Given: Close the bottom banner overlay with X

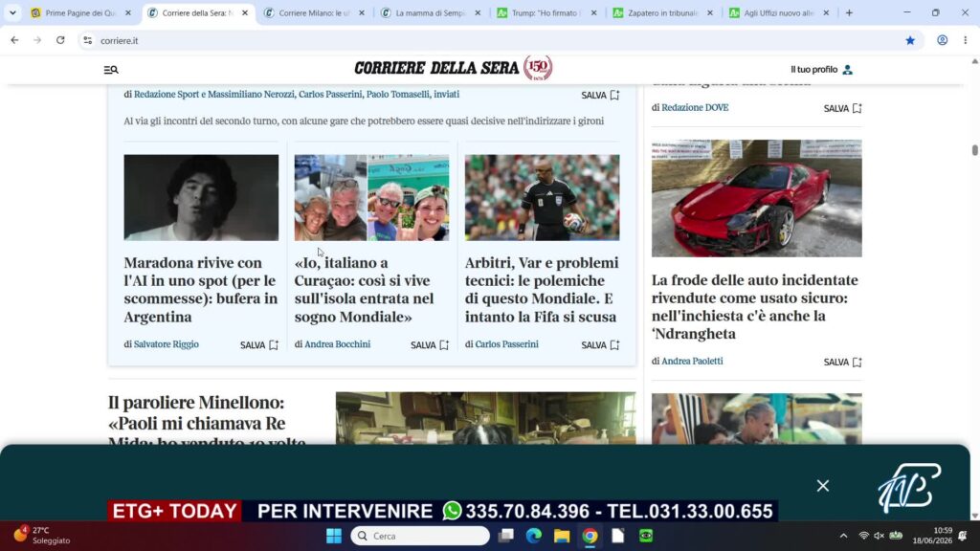Looking at the screenshot, I should click(x=822, y=485).
